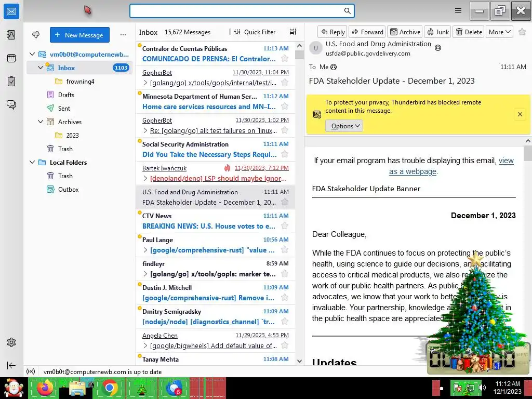
Task: Star the Paul Lange message
Action: tap(285, 250)
